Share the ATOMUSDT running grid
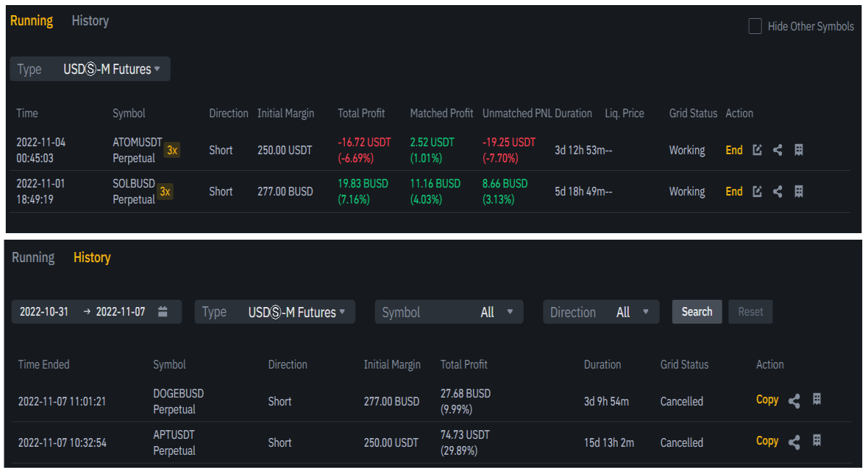The height and width of the screenshot is (475, 868). (x=778, y=150)
